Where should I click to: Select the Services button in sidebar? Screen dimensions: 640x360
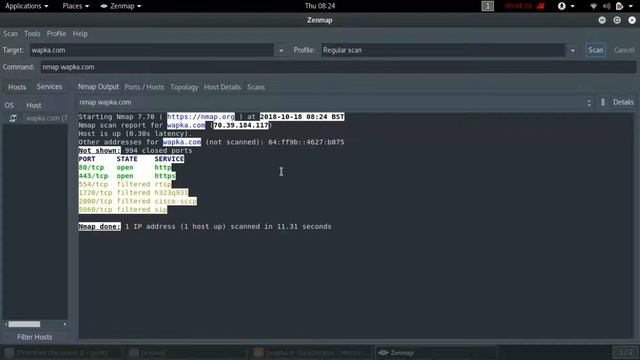pyautogui.click(x=49, y=87)
